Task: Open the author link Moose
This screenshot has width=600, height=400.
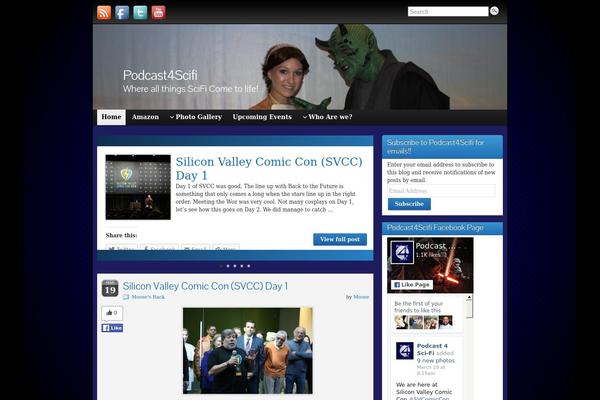Action: 361,297
